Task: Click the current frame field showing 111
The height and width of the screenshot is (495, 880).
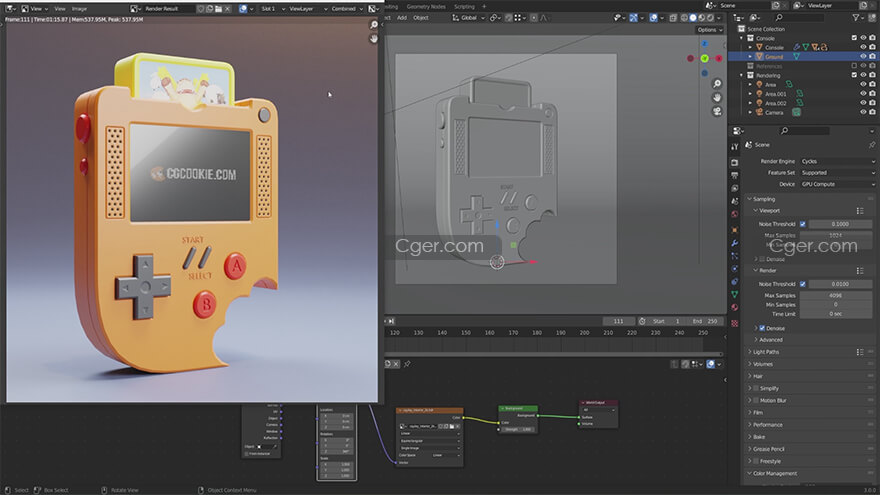Action: pyautogui.click(x=618, y=321)
